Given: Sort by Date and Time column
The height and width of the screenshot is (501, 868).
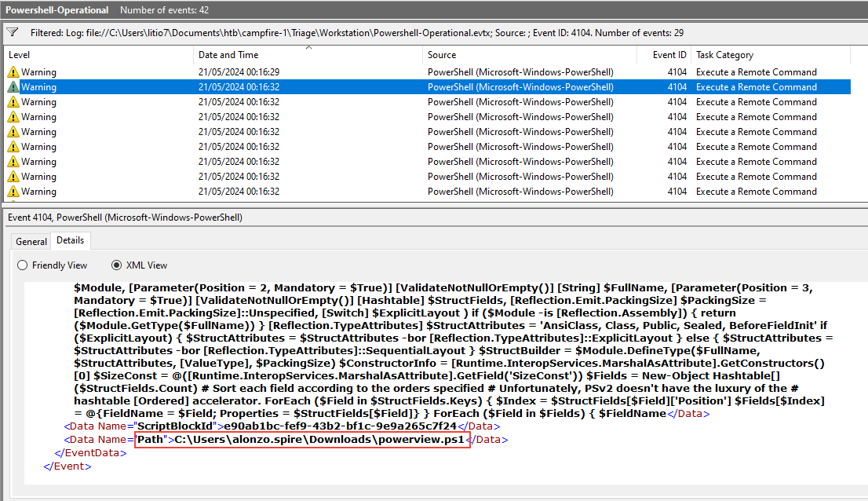Looking at the screenshot, I should (228, 55).
